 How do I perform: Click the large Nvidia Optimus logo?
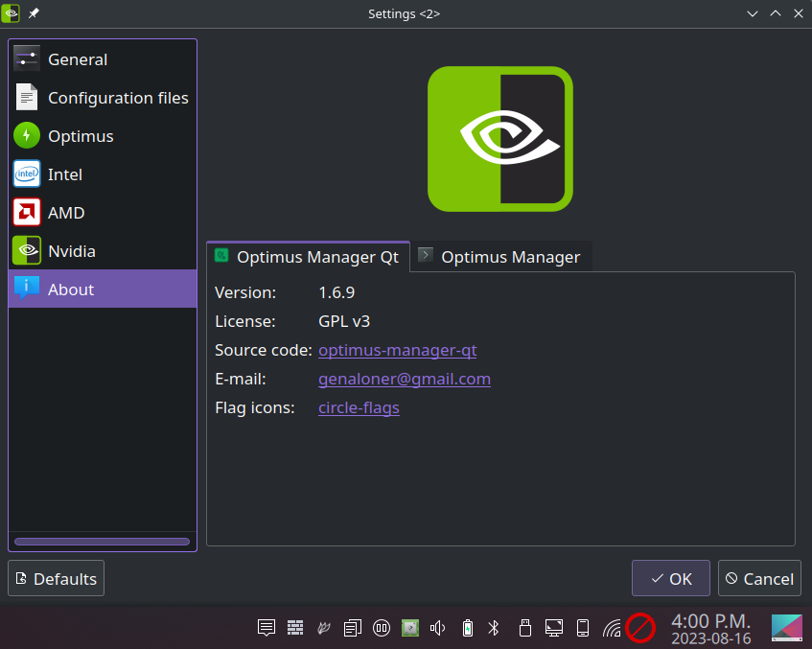pyautogui.click(x=500, y=139)
